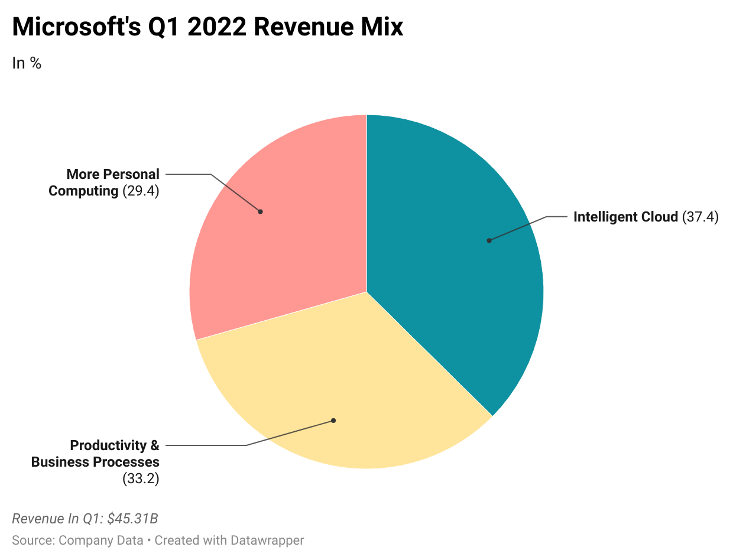Click the 'In %' subtitle

[27, 63]
